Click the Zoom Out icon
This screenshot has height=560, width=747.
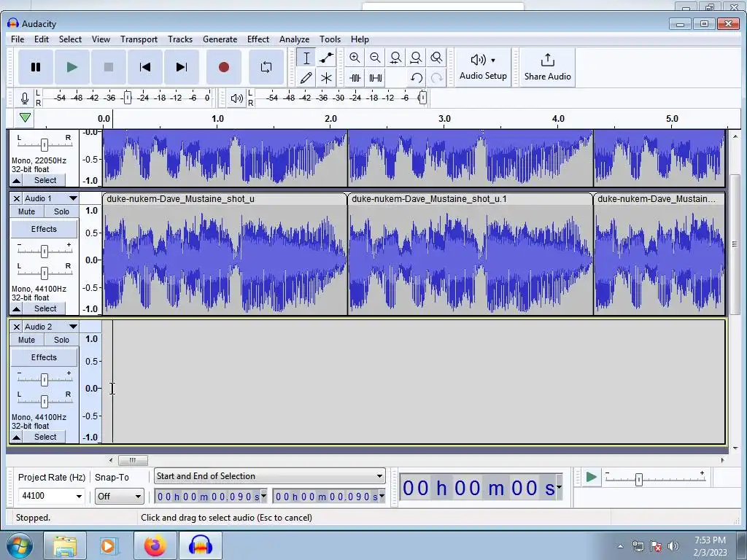[x=375, y=58]
